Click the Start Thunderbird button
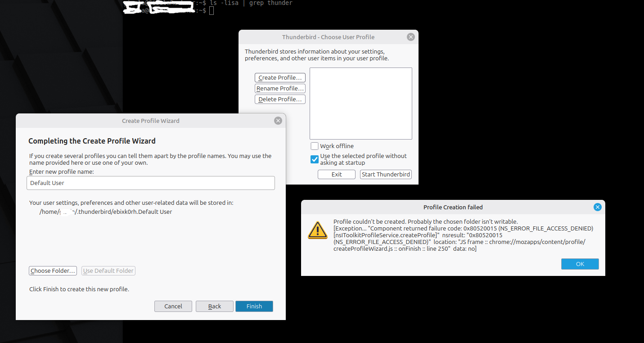This screenshot has height=343, width=644. [386, 174]
